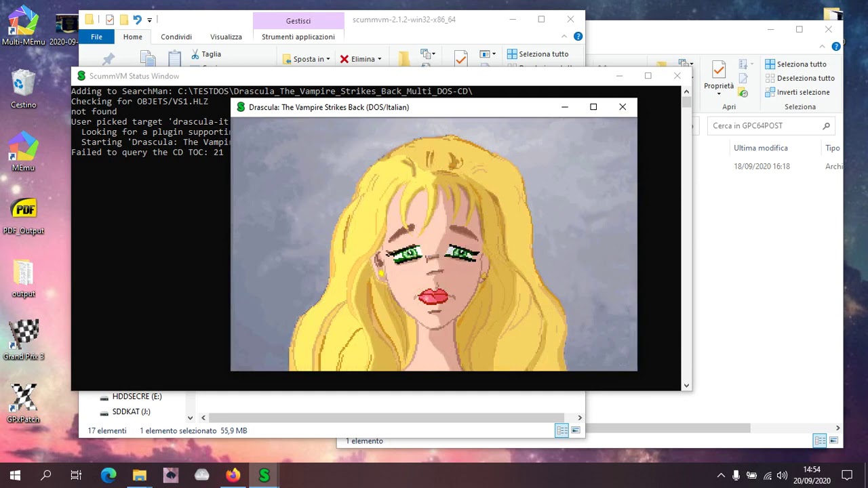Open Strumenti applicazioni ribbon tab
This screenshot has width=868, height=488.
pyautogui.click(x=298, y=37)
